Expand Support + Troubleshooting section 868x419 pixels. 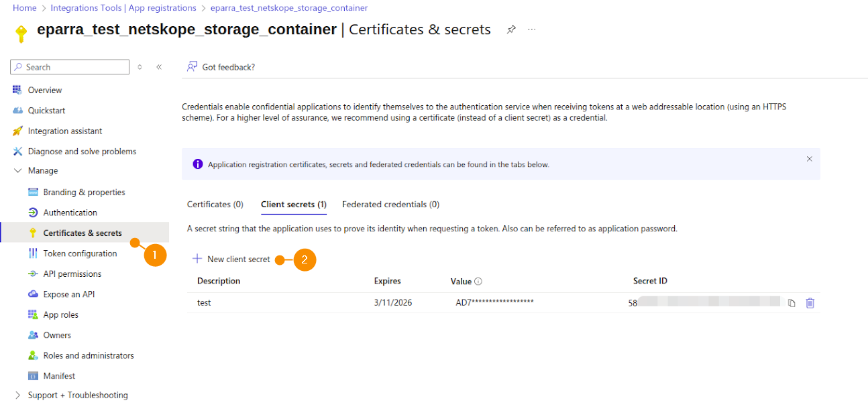pos(18,396)
